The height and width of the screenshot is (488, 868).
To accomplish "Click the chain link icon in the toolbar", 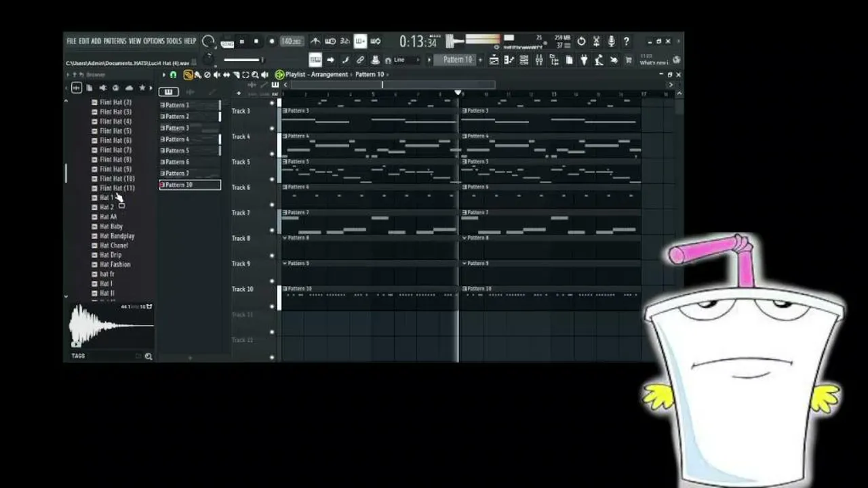I will point(360,60).
